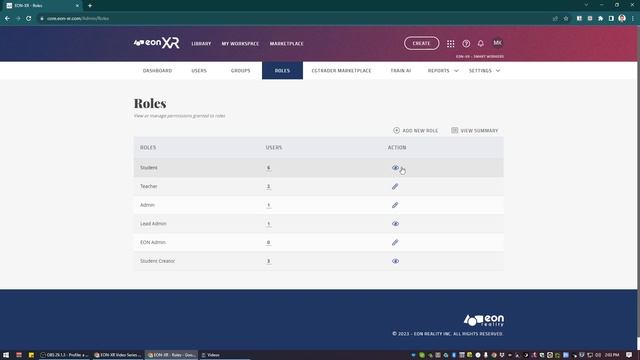This screenshot has width=640, height=360.
Task: Click Add New Role
Action: click(416, 131)
